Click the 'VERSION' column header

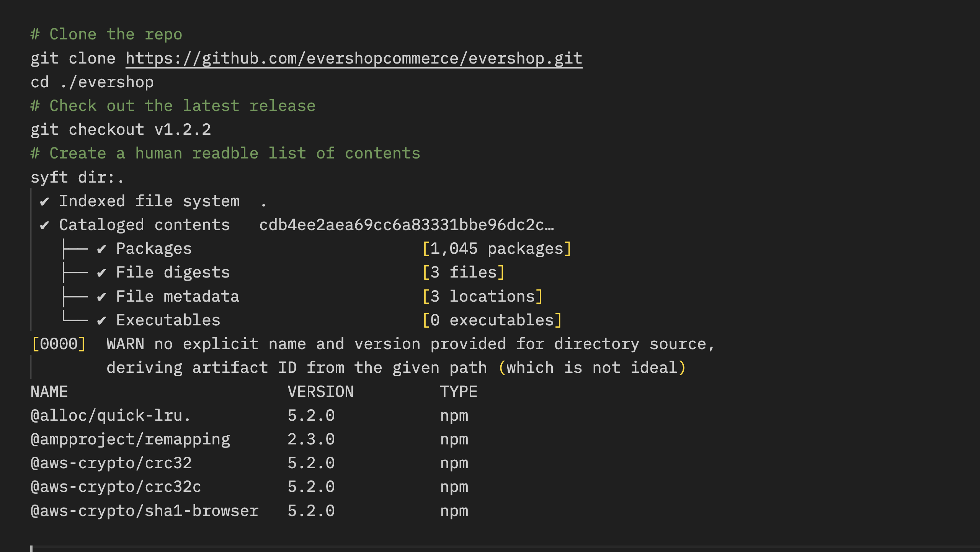tap(321, 392)
